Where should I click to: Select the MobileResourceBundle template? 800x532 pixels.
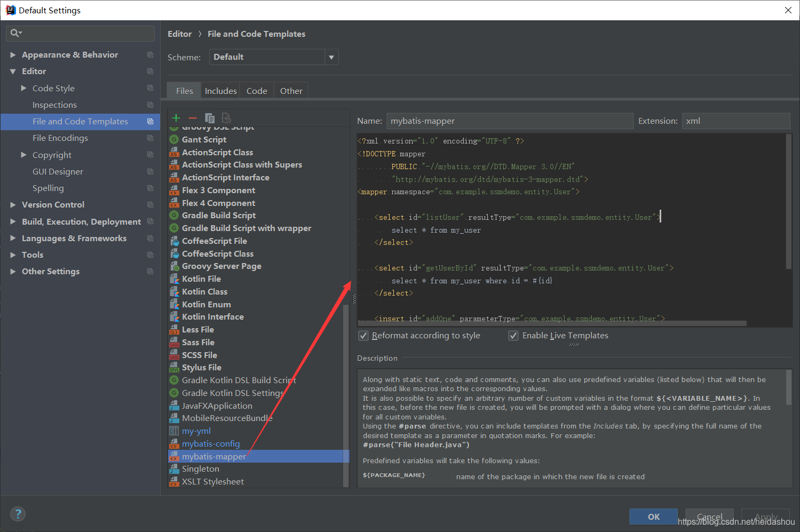pos(227,418)
